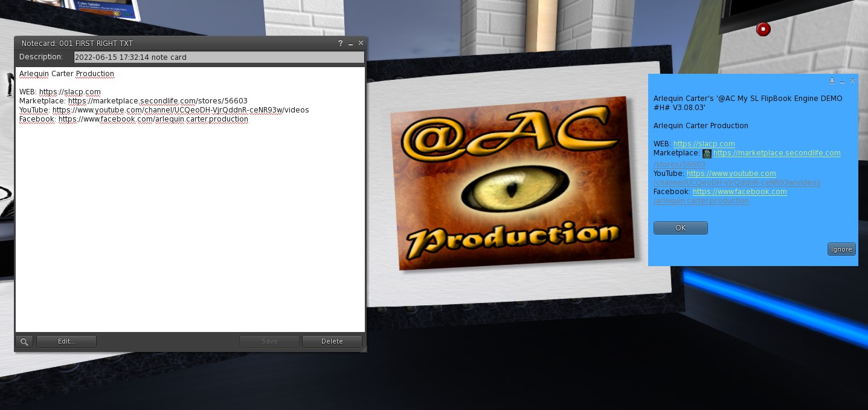Click the greyed-out Save button
868x410 pixels.
[x=269, y=342]
